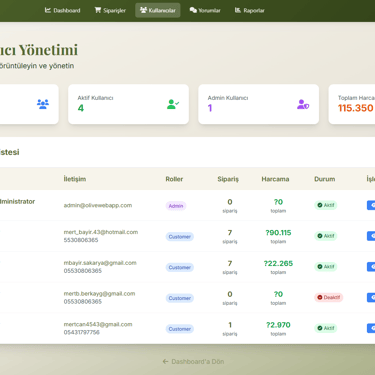This screenshot has height=375, width=375.
Task: Click spending amount ?22.265
Action: point(278,263)
